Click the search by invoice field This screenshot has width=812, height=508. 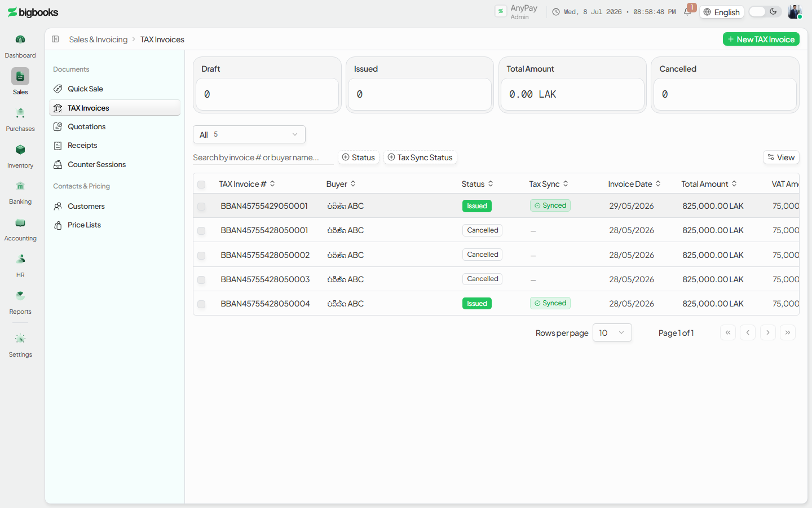pos(262,157)
